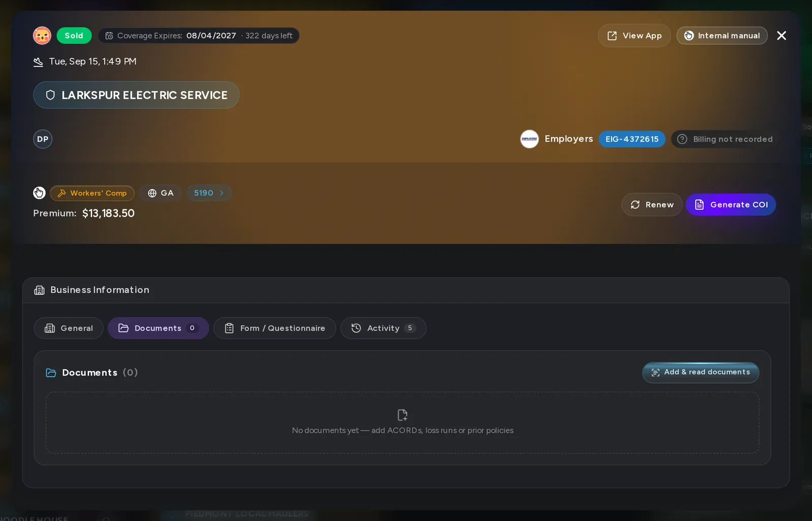Open the GA state selector chip

click(160, 193)
